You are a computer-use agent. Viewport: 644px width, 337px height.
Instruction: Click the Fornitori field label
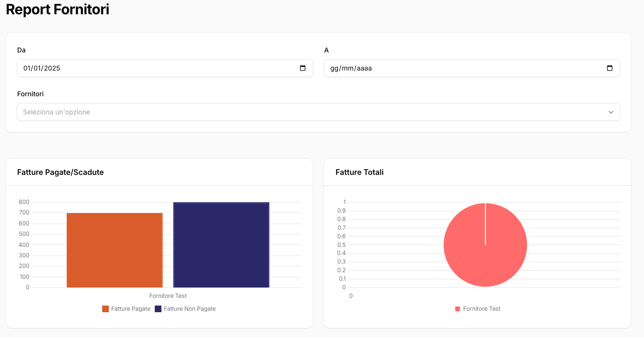30,94
